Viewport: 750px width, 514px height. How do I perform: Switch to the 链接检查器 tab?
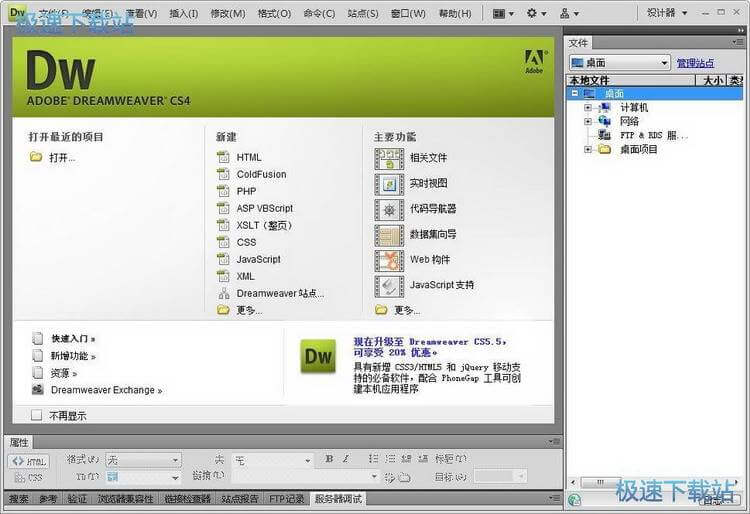[x=188, y=499]
